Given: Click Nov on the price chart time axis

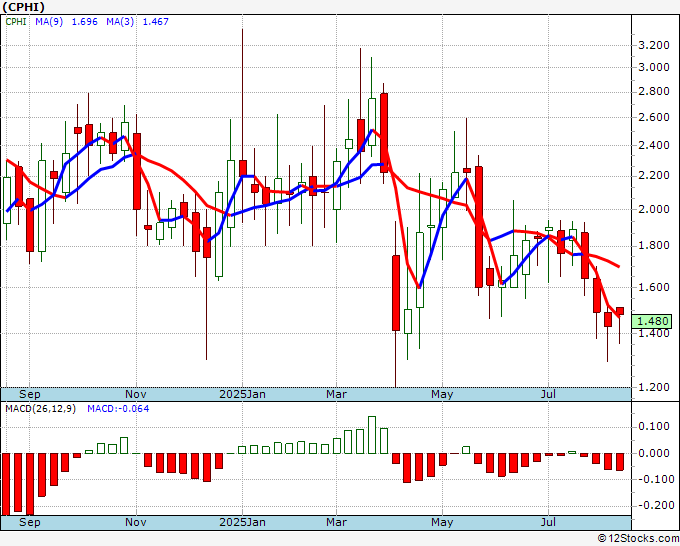Looking at the screenshot, I should pyautogui.click(x=136, y=394).
